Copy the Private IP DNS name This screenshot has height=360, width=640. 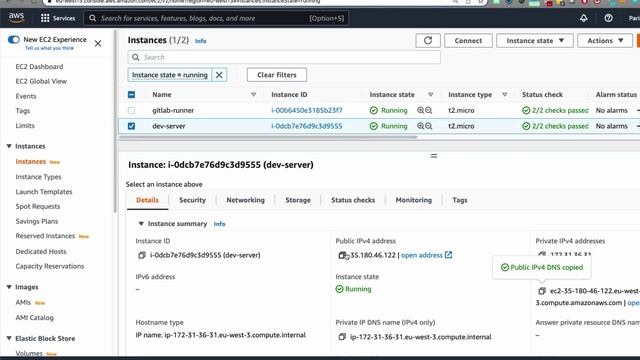(342, 337)
